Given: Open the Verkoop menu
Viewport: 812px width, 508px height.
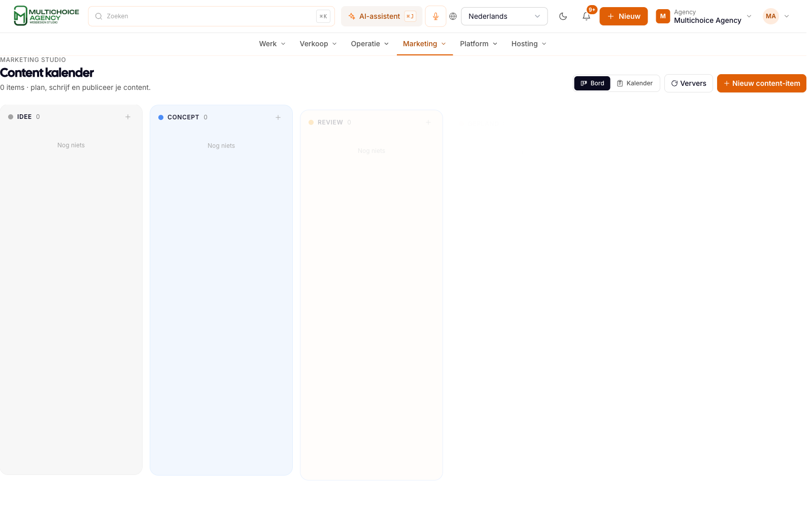Looking at the screenshot, I should point(318,44).
